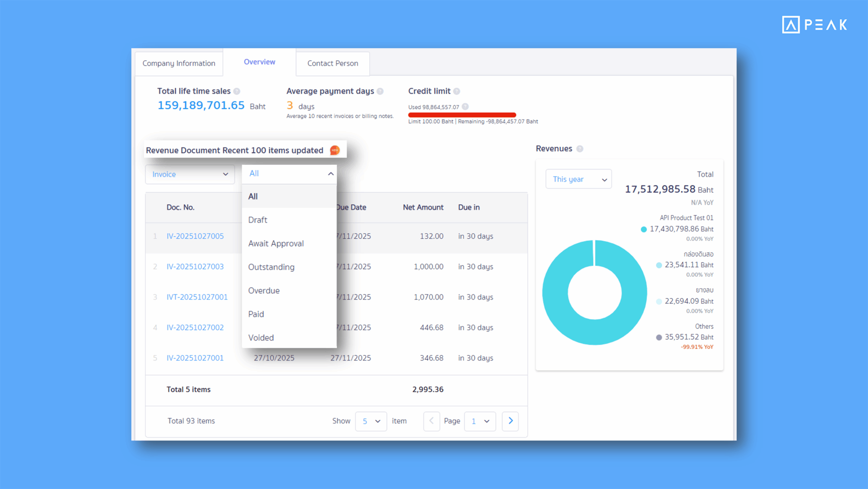The height and width of the screenshot is (489, 868).
Task: Click the red credit limit usage bar
Action: tap(462, 115)
